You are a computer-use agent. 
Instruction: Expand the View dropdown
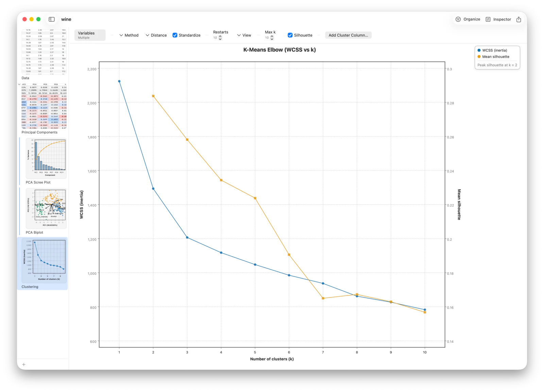[x=244, y=35]
